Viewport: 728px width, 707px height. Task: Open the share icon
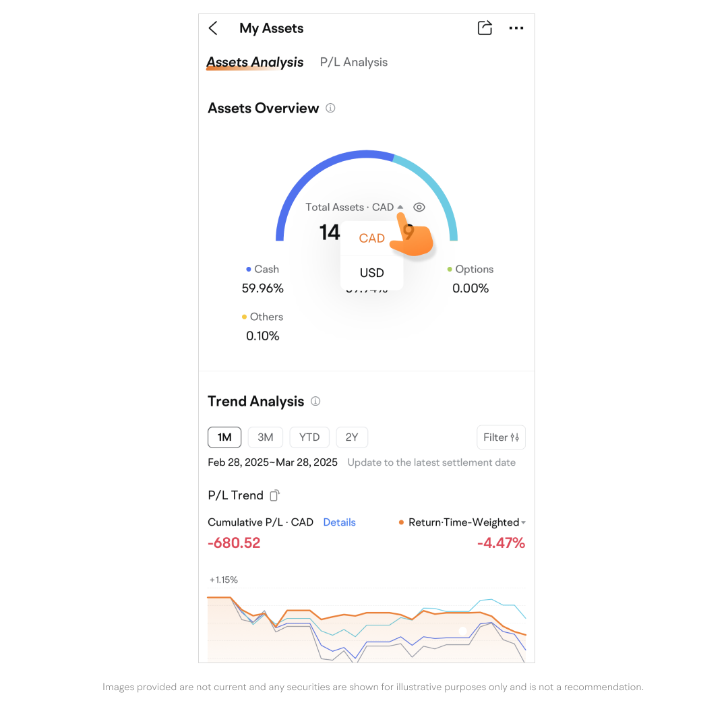point(485,28)
